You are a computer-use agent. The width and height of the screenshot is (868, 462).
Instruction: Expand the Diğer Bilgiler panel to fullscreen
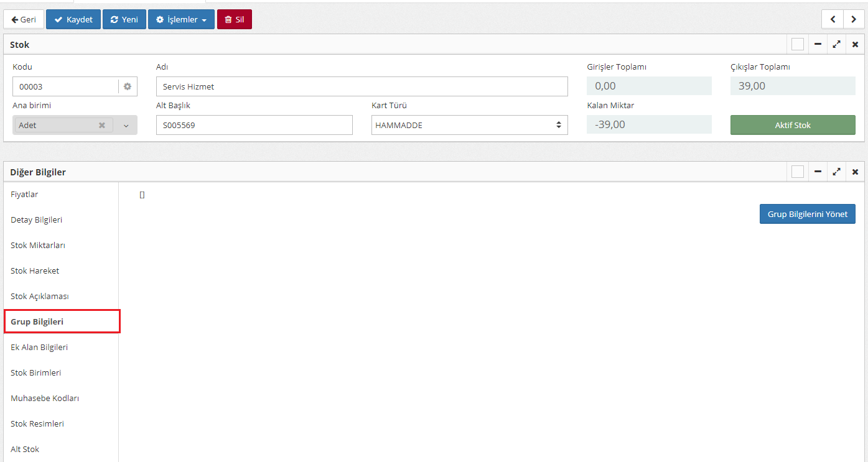[x=836, y=172]
